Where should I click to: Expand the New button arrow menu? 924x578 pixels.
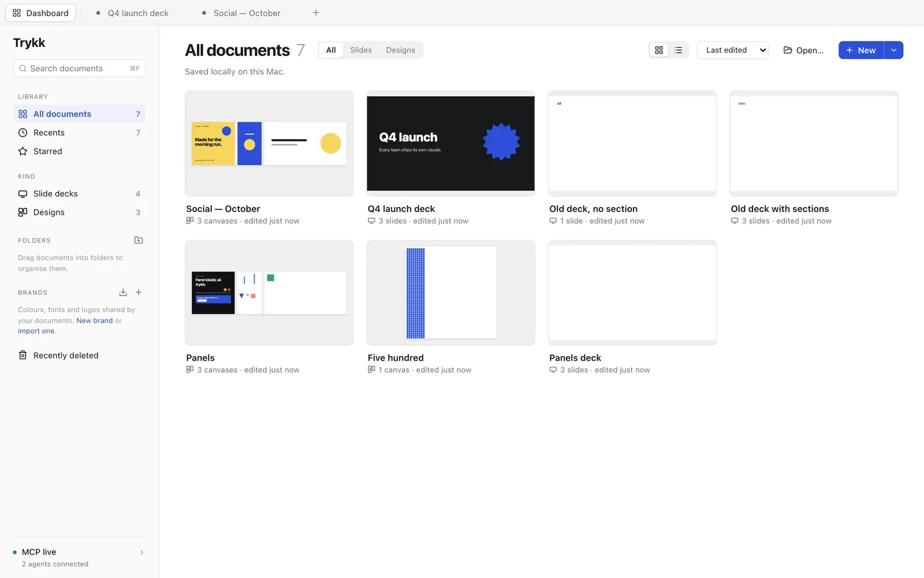[x=894, y=50]
